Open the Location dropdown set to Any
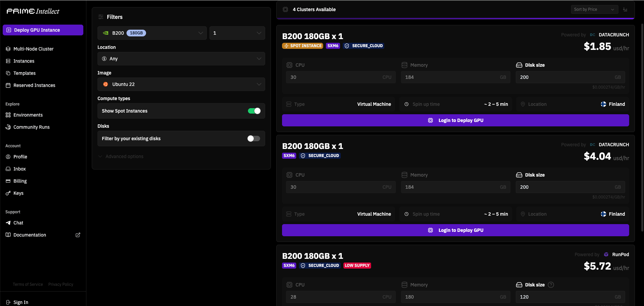This screenshot has width=644, height=306. (181, 59)
